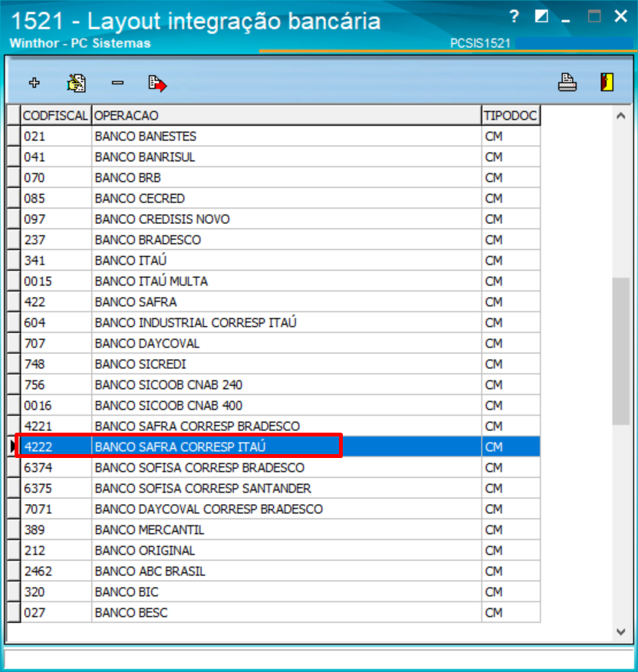
Task: Click code cell 6375
Action: coord(56,488)
